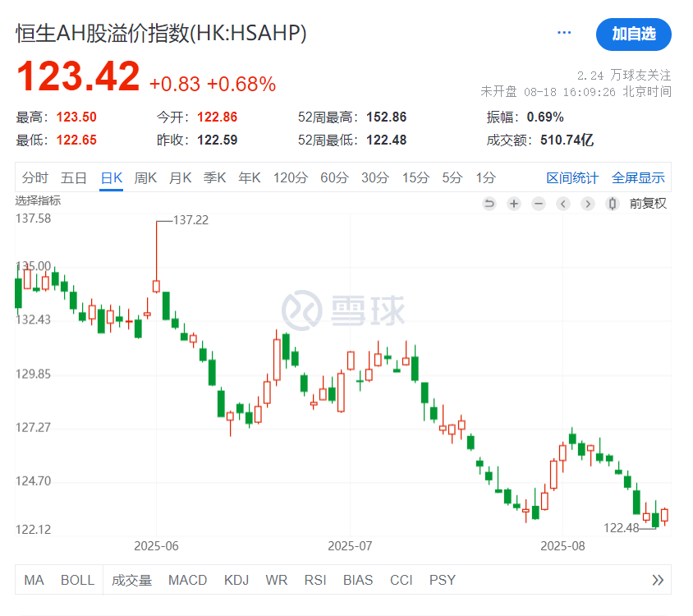693x616 pixels.
Task: Select the 年K yearly candlestick tab
Action: [250, 177]
